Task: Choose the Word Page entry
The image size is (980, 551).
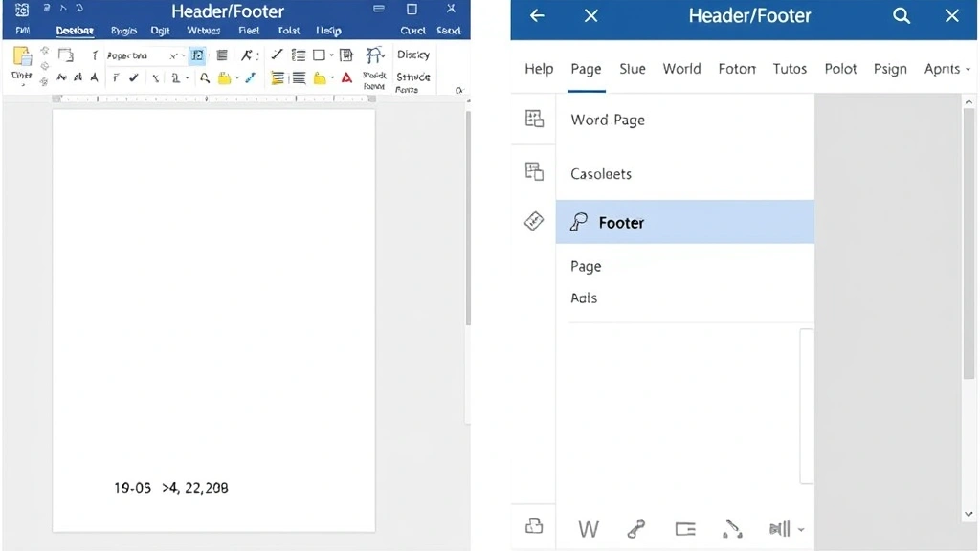Action: pos(608,120)
